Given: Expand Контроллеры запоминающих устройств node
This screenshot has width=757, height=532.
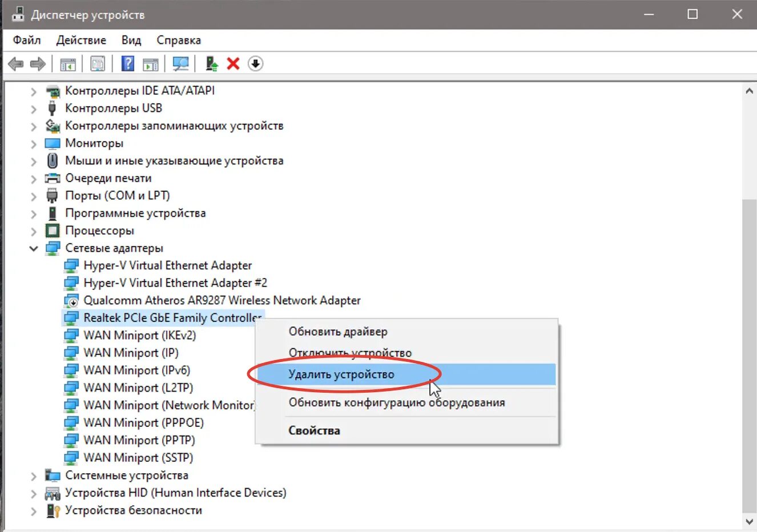Looking at the screenshot, I should [34, 126].
